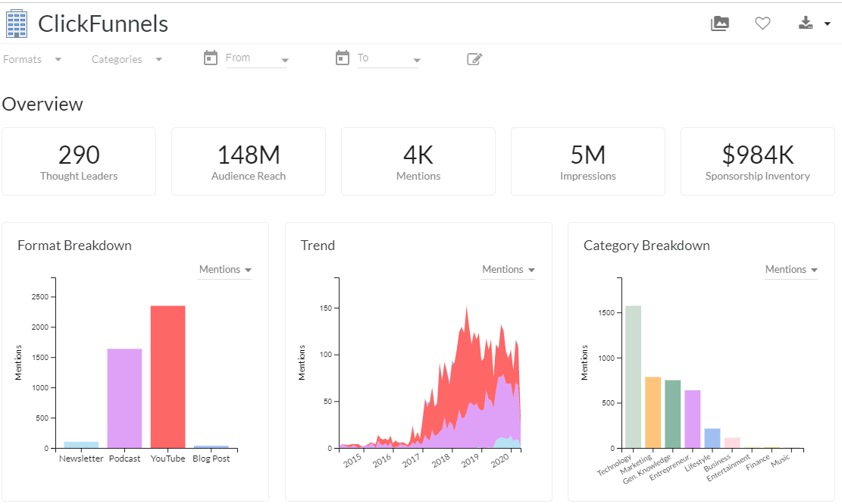Click the Entertainment category label
This screenshot has width=842, height=504.
[x=728, y=468]
